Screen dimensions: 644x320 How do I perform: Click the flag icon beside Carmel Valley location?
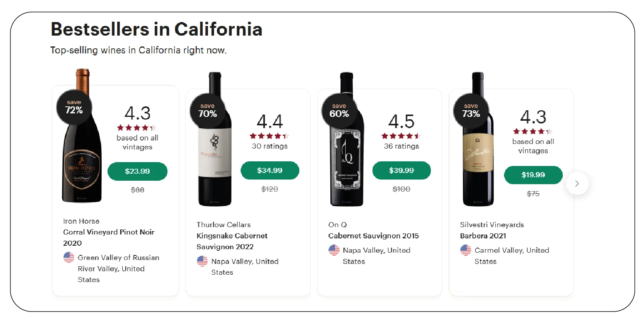(x=466, y=250)
